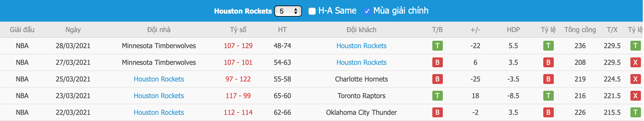This screenshot has height=121, width=644.
Task: Click the Houston Rockets title in blue header
Action: coord(243,11)
